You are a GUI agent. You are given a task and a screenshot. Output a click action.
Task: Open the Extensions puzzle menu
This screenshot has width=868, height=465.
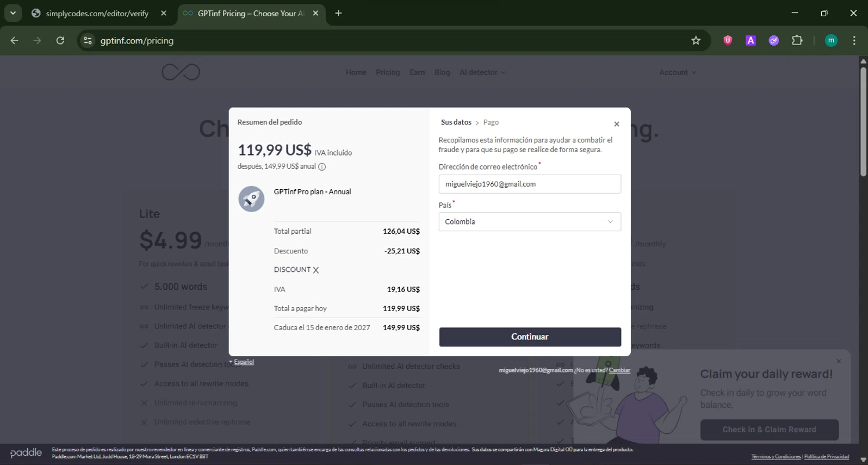(797, 40)
